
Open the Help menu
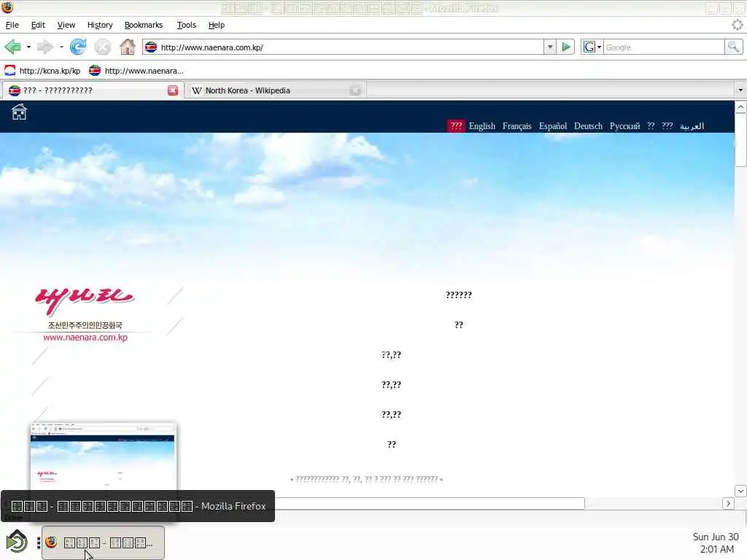[x=216, y=25]
